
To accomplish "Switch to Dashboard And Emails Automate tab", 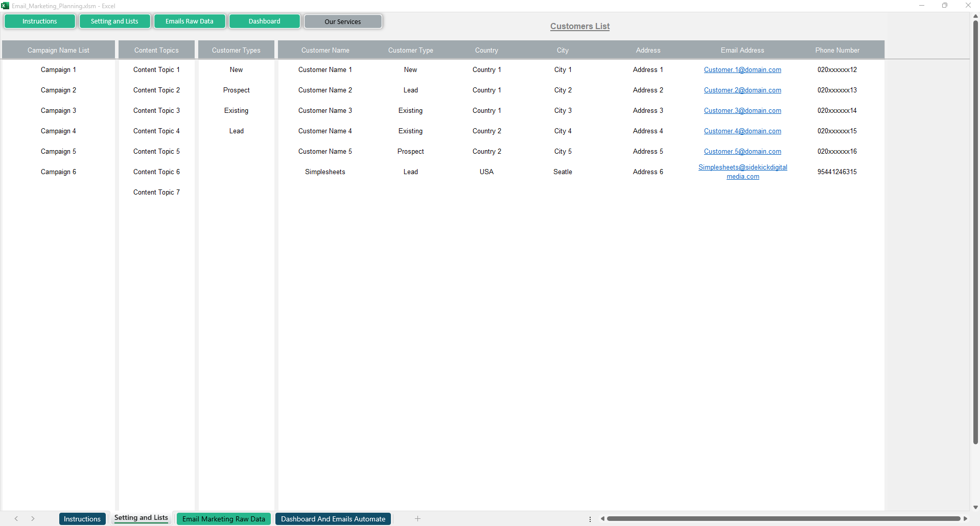I will [333, 519].
